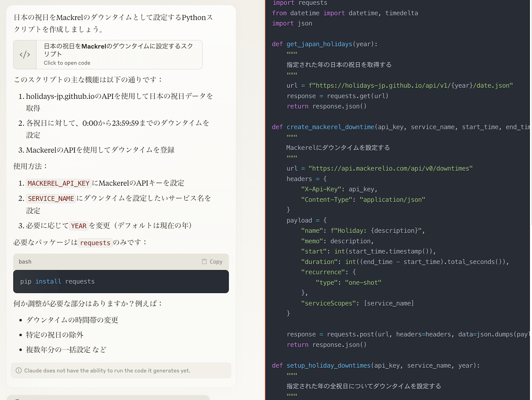
Task: Click the 'requests' inline code label
Action: pos(95,243)
